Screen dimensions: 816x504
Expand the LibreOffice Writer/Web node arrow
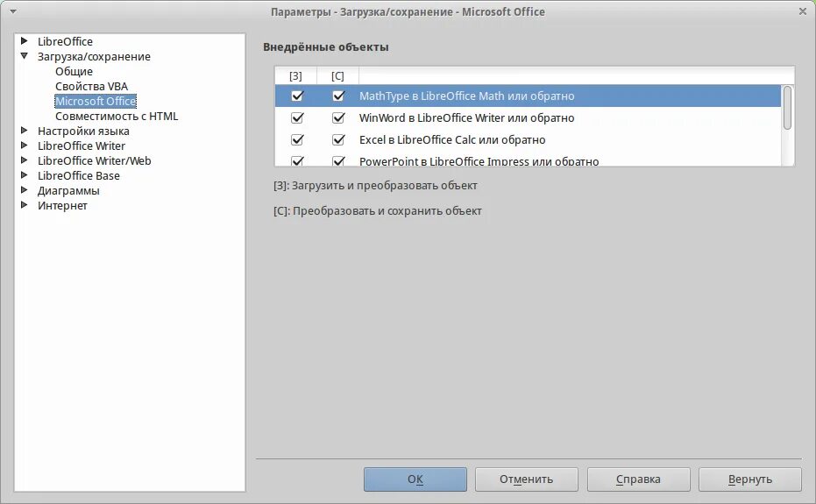coord(24,160)
